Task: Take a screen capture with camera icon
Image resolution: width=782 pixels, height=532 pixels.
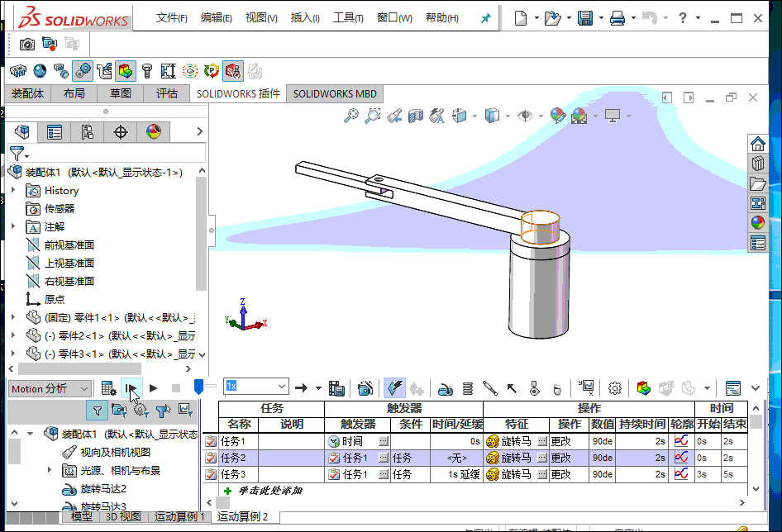Action: point(27,45)
